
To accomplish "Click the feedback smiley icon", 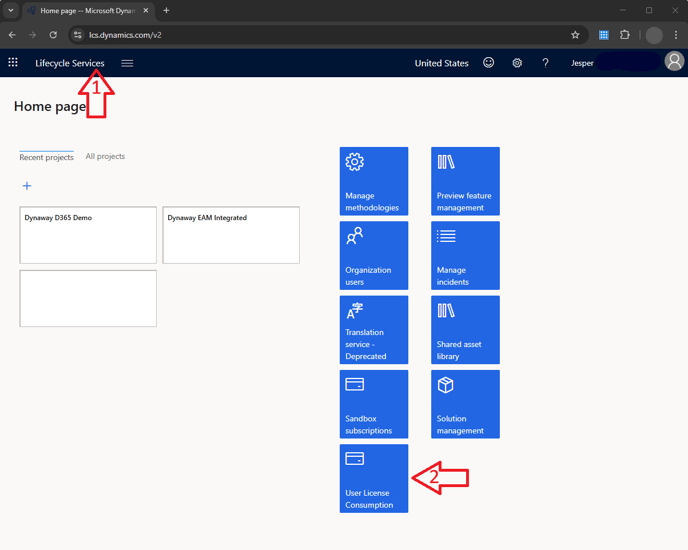I will pyautogui.click(x=488, y=63).
